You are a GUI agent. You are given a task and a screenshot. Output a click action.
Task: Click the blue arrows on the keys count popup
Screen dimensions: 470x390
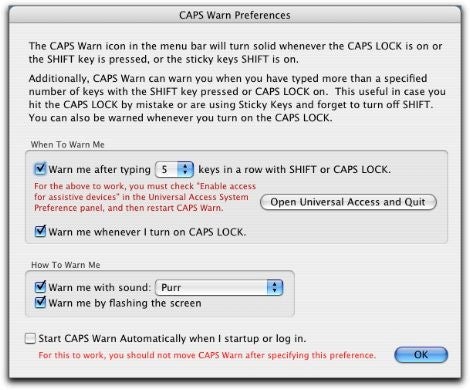185,169
